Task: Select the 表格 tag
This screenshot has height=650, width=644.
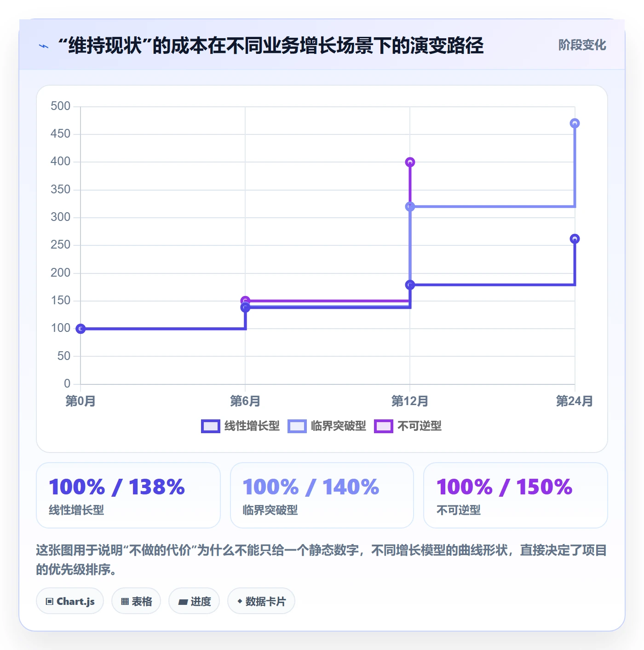Action: coord(136,601)
